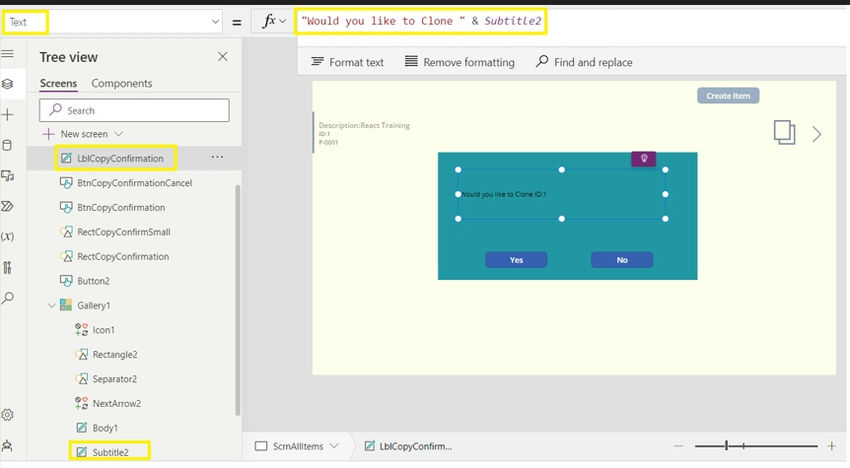Open the Insert plus icon in left rail

tap(8, 114)
